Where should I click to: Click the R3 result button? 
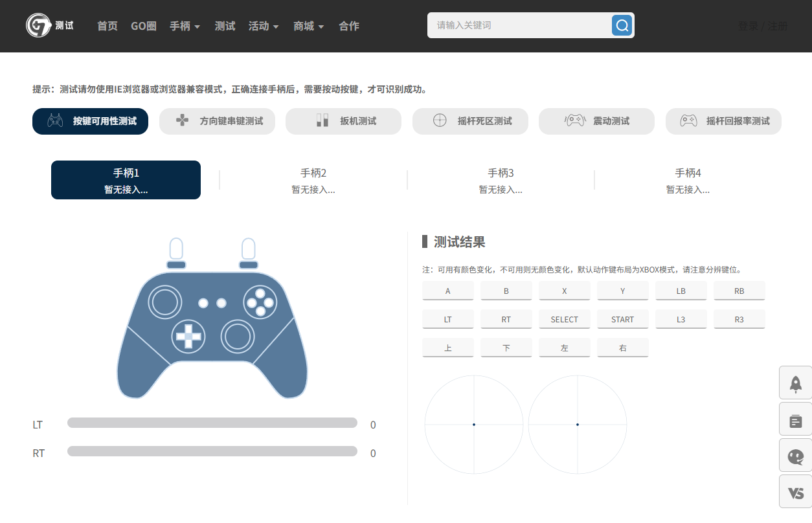[x=739, y=319]
